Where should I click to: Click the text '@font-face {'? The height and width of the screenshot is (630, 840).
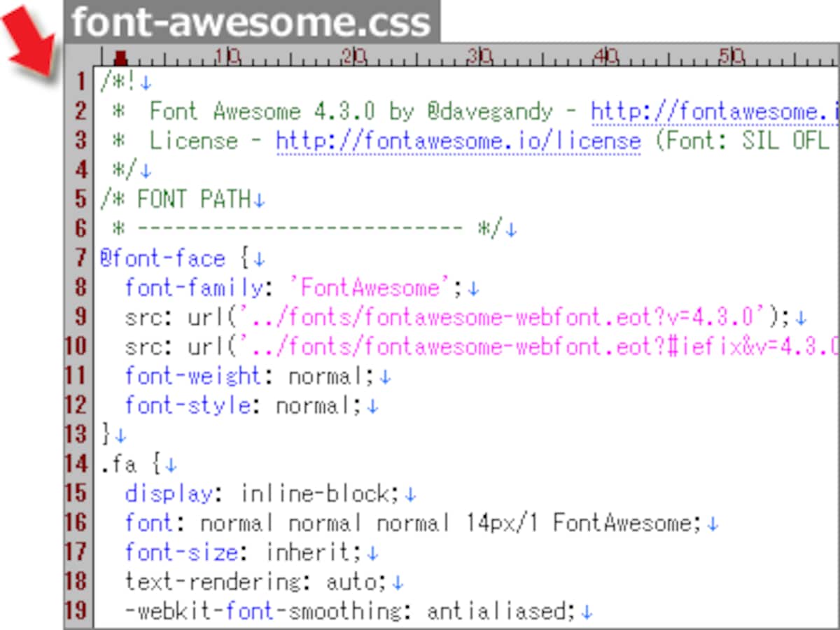pos(174,259)
